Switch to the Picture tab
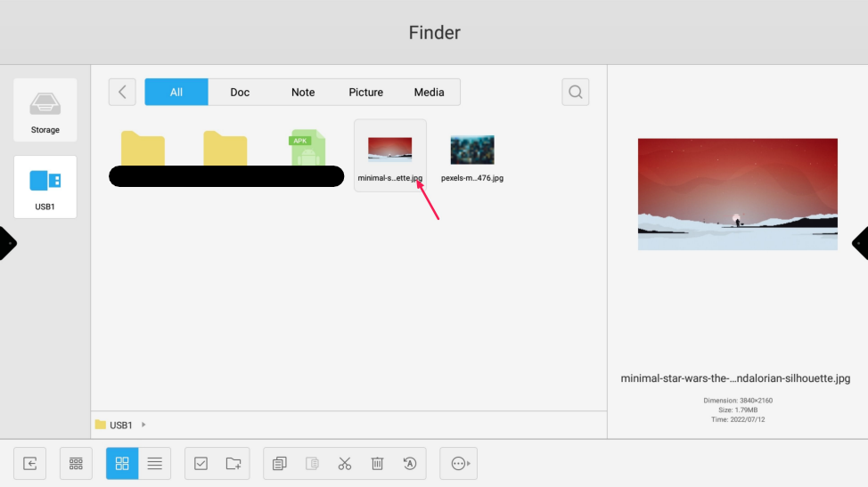The height and width of the screenshot is (487, 868). 365,92
